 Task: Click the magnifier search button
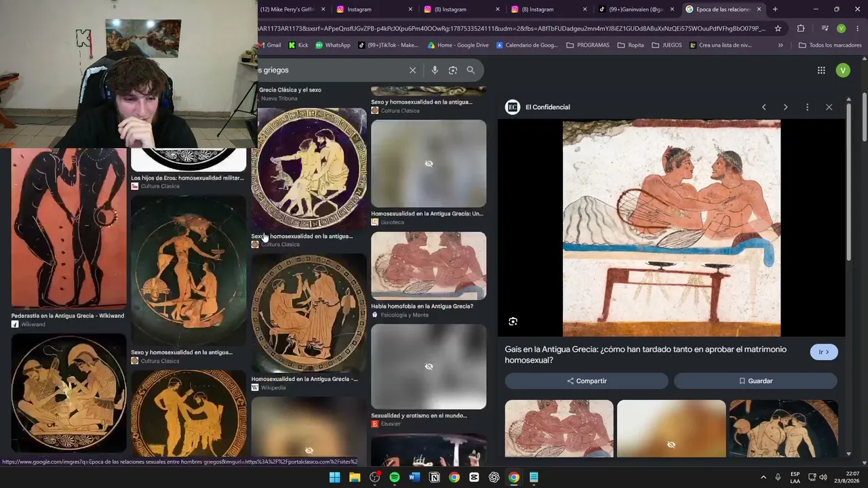click(x=471, y=70)
